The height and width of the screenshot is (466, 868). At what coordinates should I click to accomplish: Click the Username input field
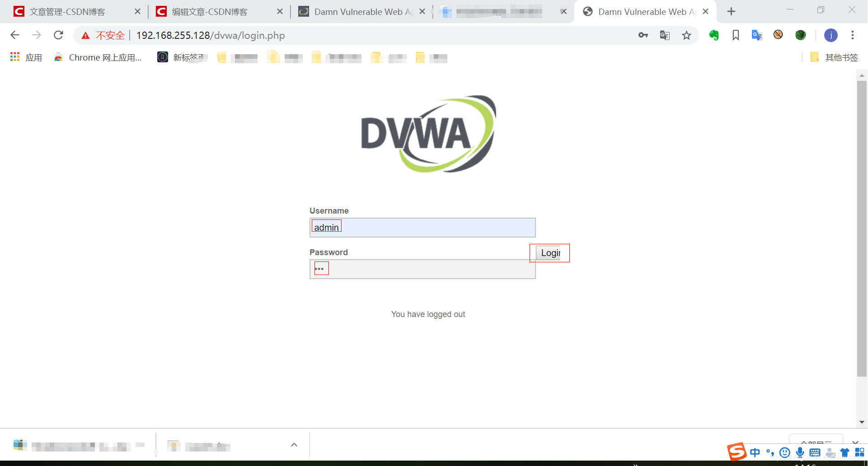pyautogui.click(x=422, y=228)
